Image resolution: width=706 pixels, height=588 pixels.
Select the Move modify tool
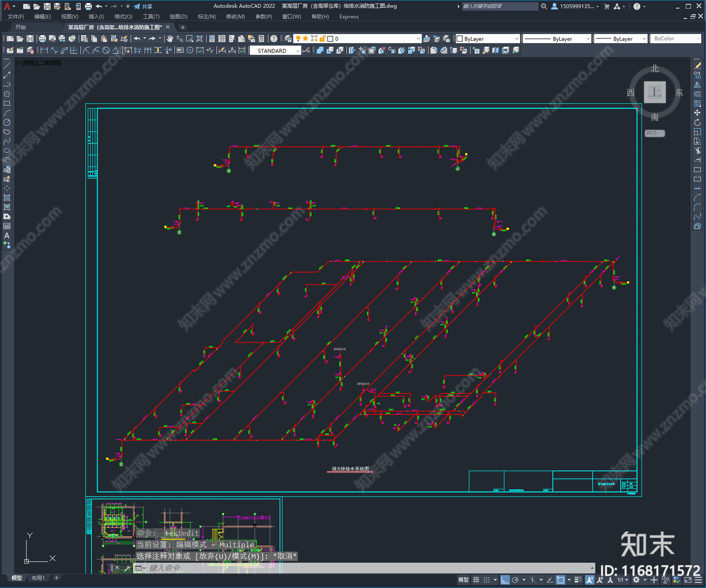(697, 113)
